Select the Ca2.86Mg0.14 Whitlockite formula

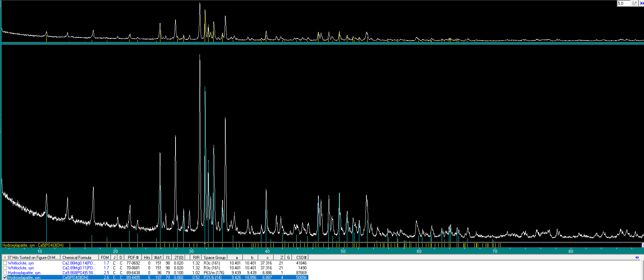point(79,263)
